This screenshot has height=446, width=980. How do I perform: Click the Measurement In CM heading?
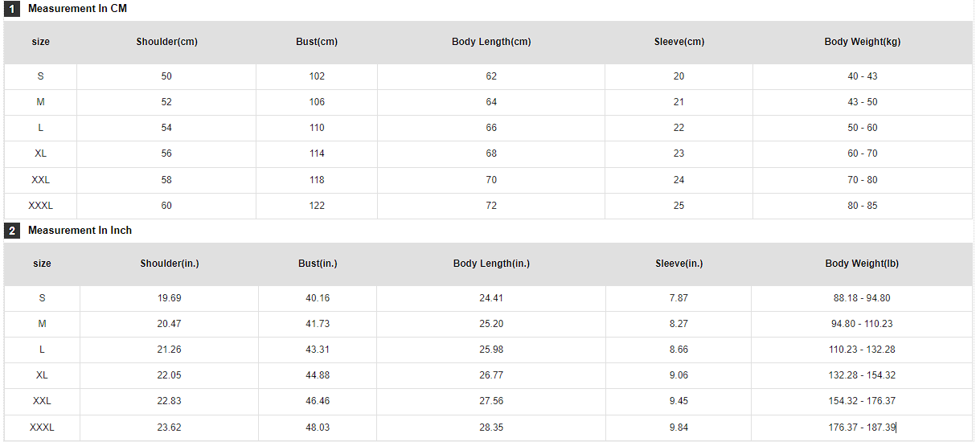click(x=77, y=9)
